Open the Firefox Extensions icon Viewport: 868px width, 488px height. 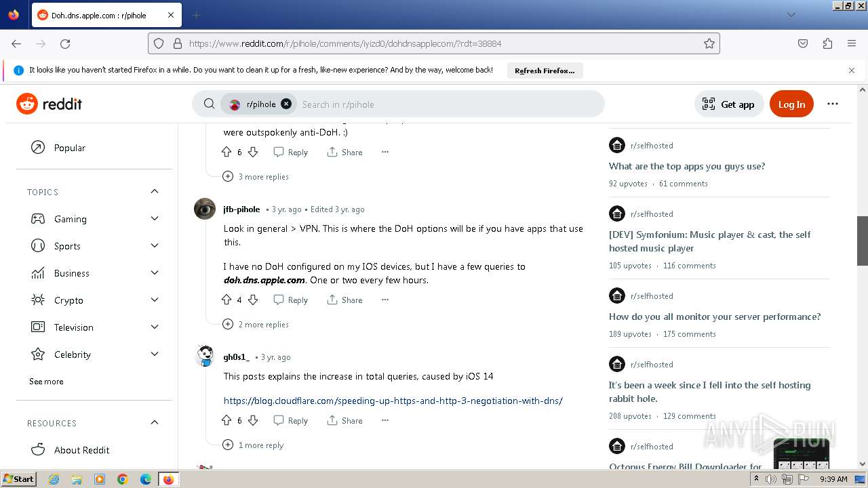[x=827, y=43]
